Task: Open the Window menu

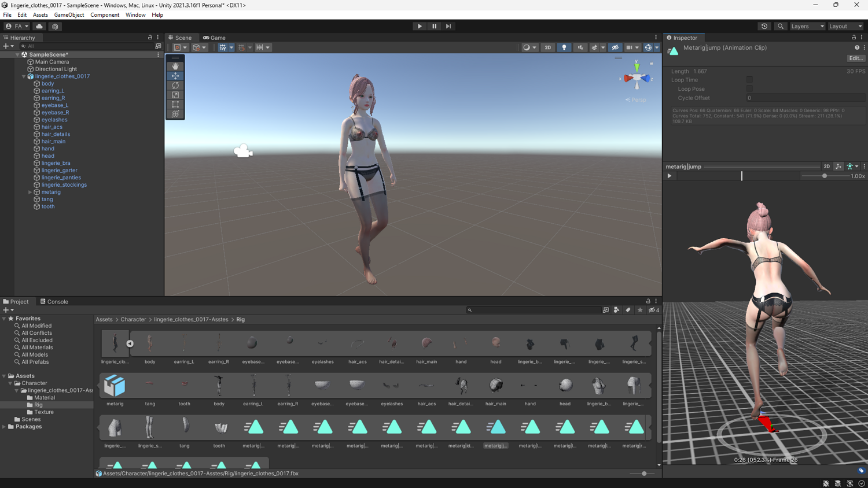Action: [135, 15]
